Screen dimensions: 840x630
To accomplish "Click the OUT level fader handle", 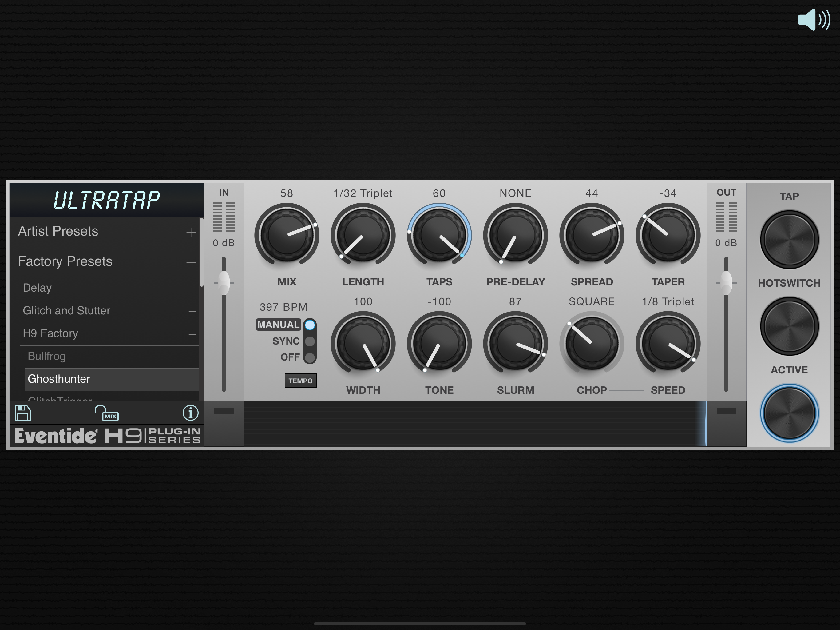I will [x=726, y=283].
